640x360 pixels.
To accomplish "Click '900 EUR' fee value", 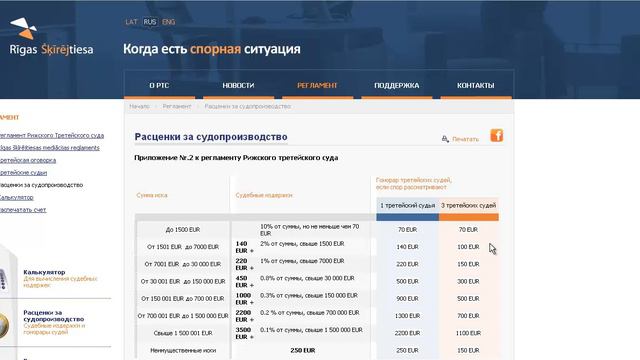I will click(407, 299).
